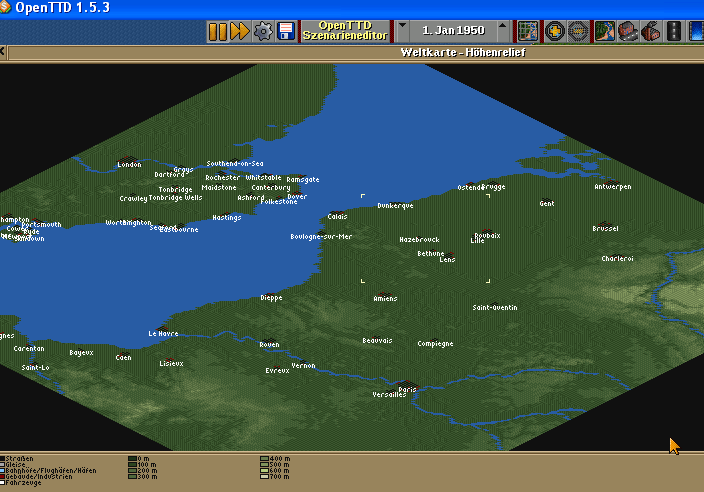Click the Boulogne-sur-Mer town label
The image size is (704, 492).
321,237
